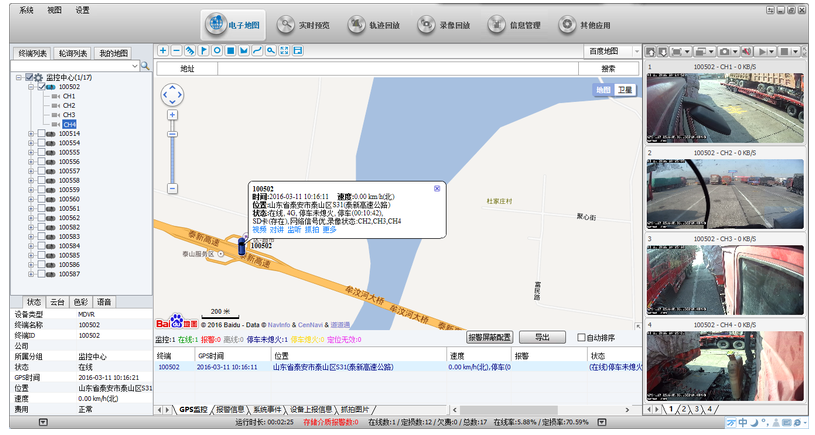Click the map search magnifier toolbar icon

tap(271, 50)
